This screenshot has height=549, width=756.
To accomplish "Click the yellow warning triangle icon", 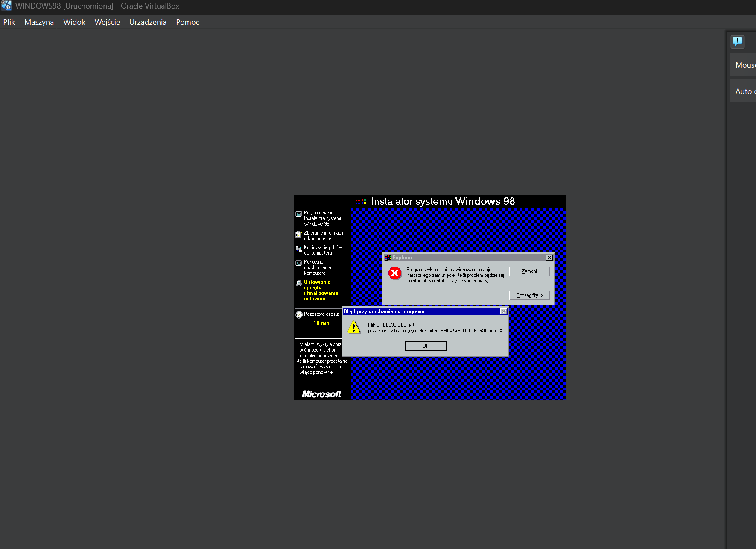I will [354, 328].
